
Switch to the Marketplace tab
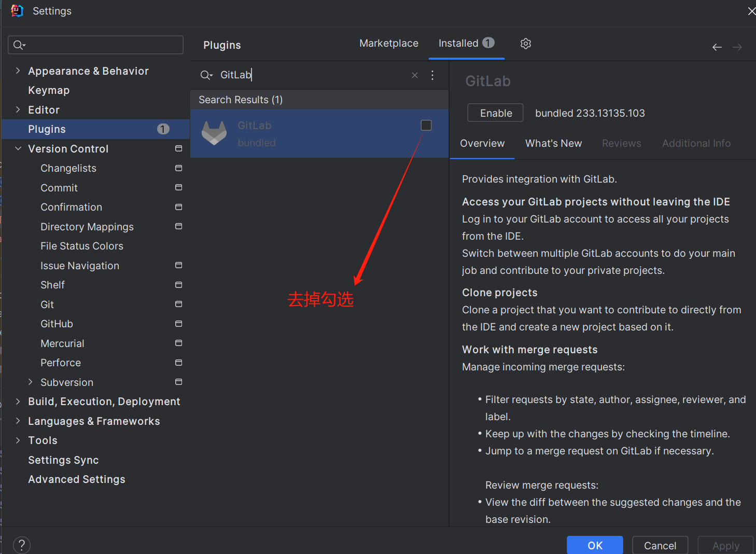tap(389, 44)
